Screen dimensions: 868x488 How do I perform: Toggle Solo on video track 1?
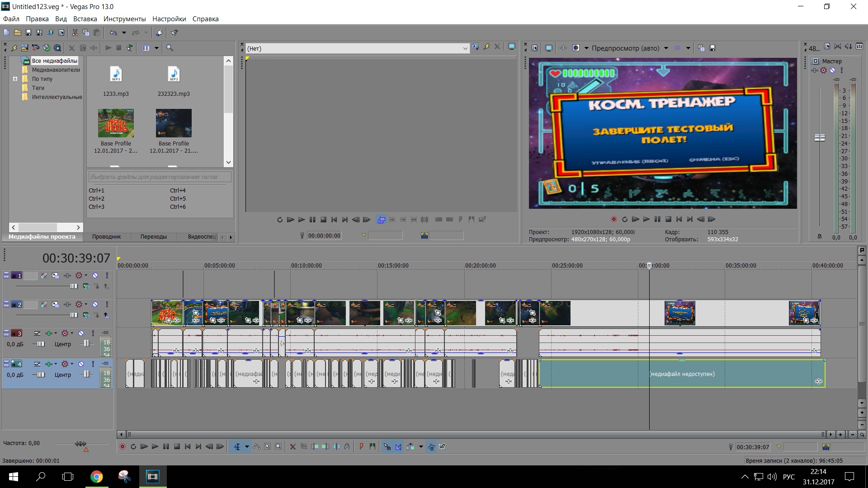coord(107,275)
